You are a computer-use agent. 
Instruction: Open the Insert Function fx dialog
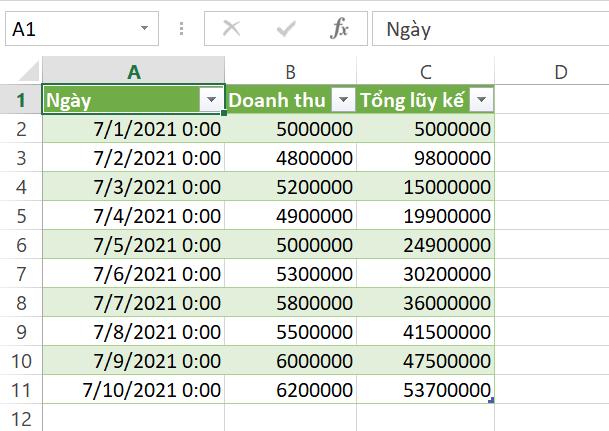(x=339, y=28)
